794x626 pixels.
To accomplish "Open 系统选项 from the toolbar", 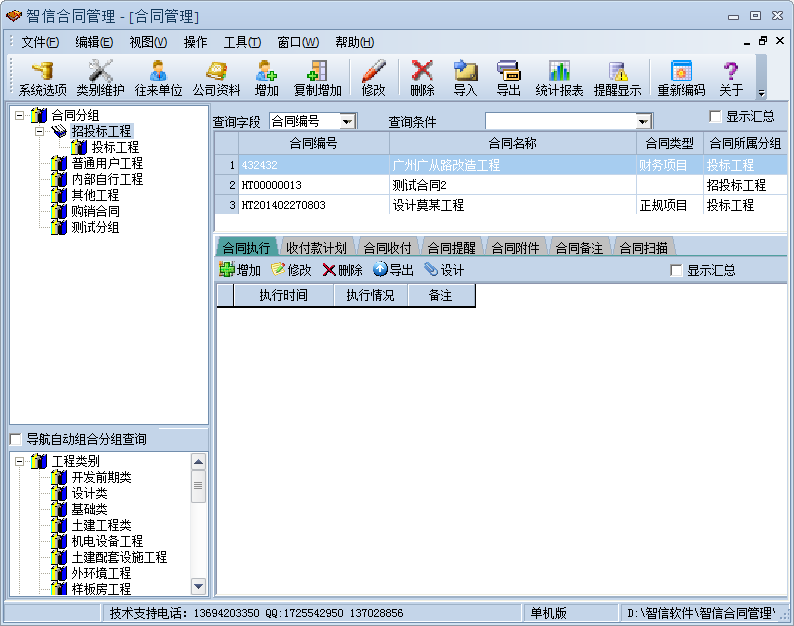I will click(42, 77).
